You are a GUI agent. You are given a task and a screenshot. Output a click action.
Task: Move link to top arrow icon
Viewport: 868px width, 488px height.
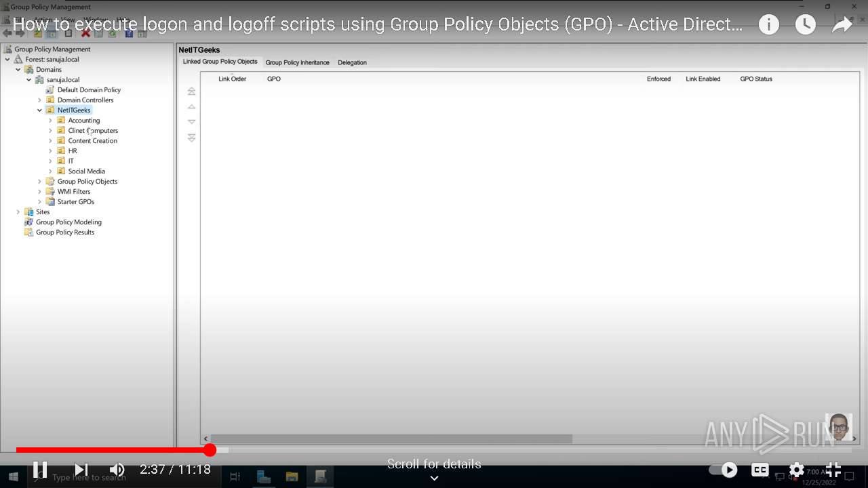click(x=191, y=91)
